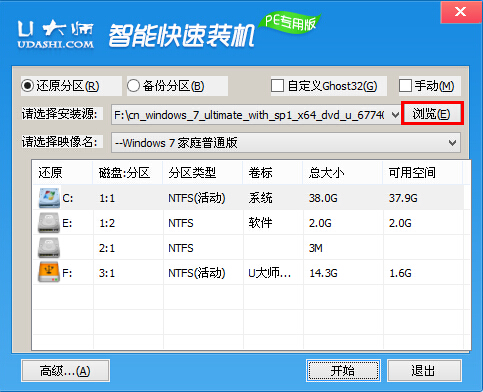Enable the 自定义Ghost32(G) checkbox
483x392 pixels.
pos(277,86)
